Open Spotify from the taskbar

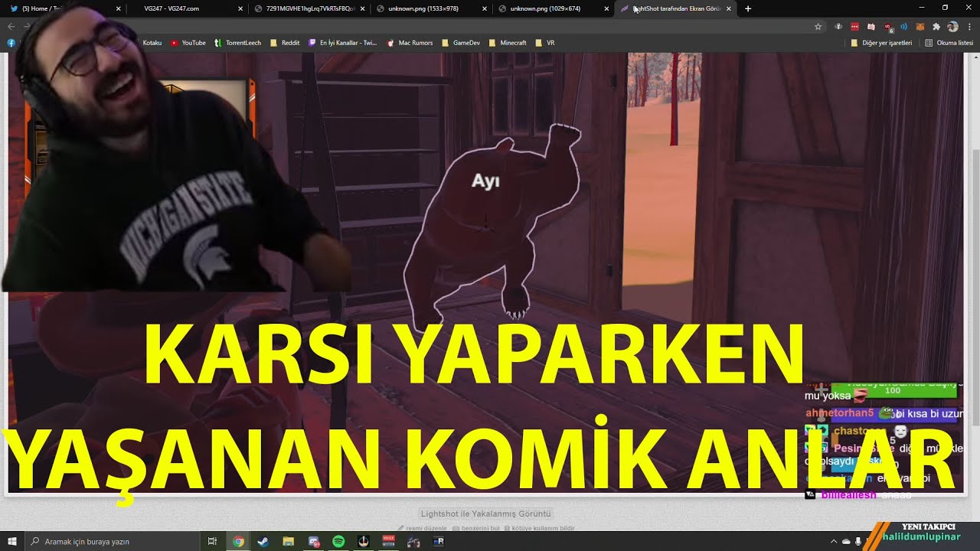pos(338,541)
